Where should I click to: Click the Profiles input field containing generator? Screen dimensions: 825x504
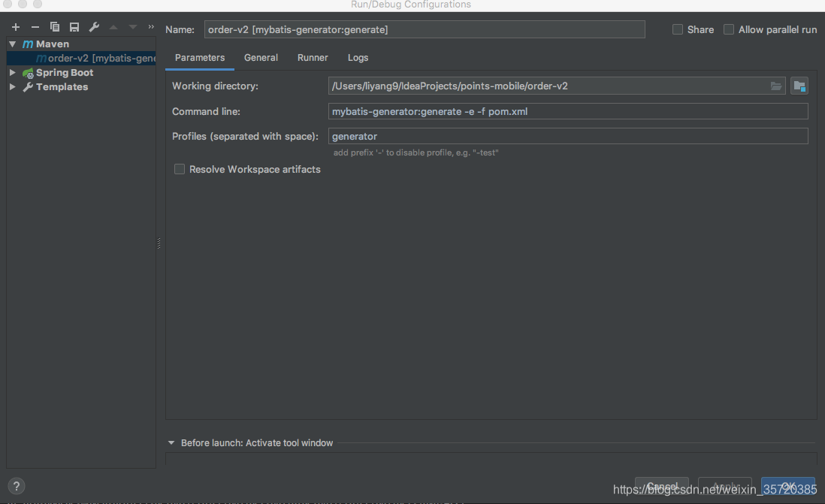tap(568, 136)
